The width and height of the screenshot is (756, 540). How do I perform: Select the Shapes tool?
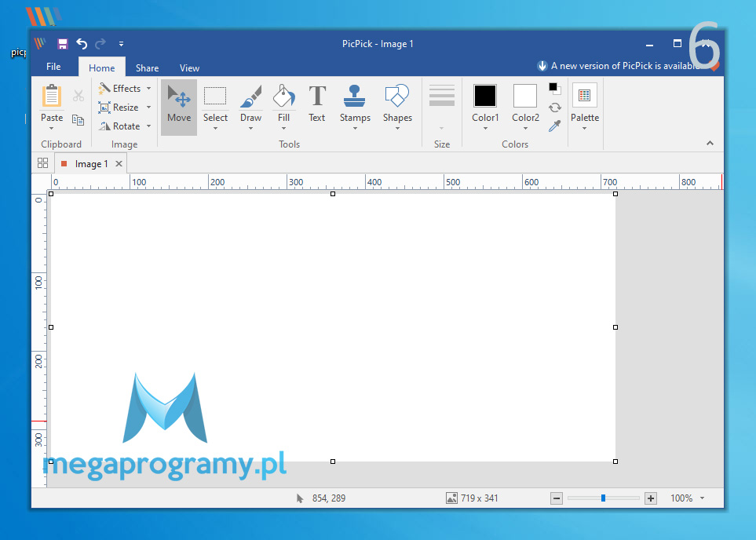pos(396,96)
